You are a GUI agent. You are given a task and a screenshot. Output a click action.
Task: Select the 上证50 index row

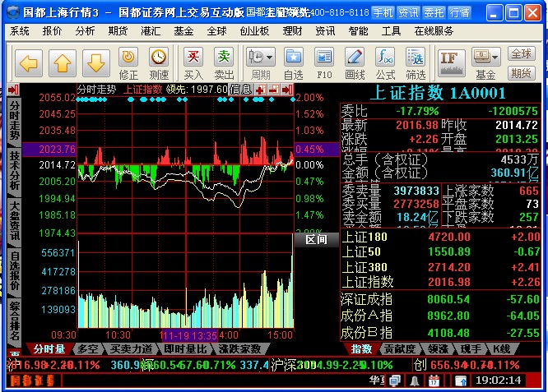tap(440, 251)
